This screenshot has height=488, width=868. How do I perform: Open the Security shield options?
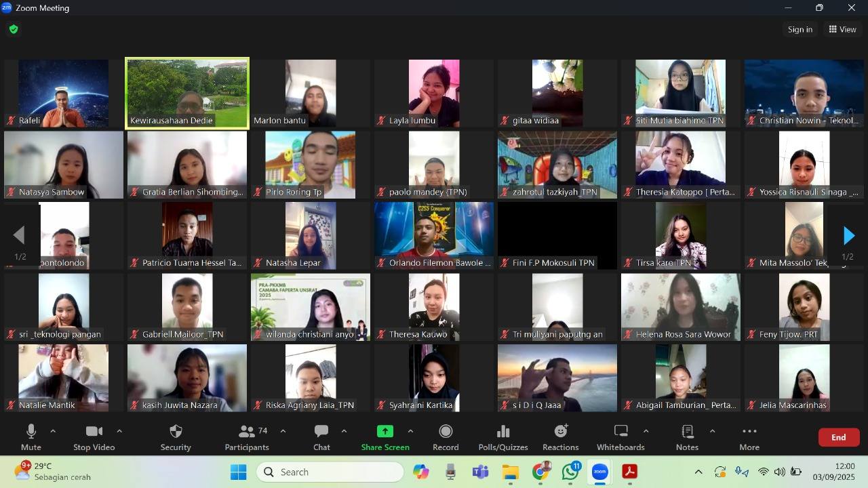(176, 437)
